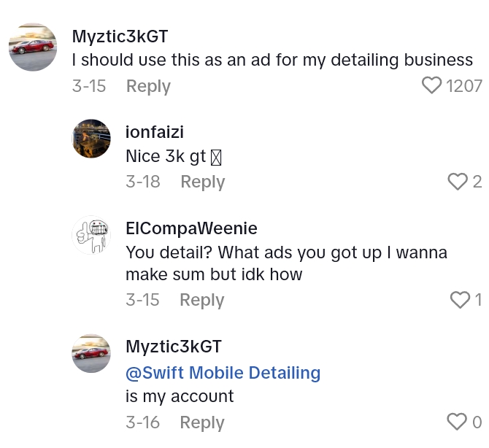Open Myztic3kGT's top comment profile picture
489x448 pixels.
tap(33, 47)
